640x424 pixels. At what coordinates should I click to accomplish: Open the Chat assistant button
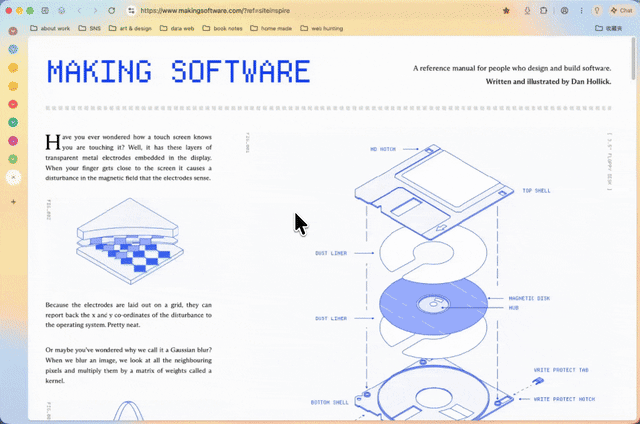[622, 11]
